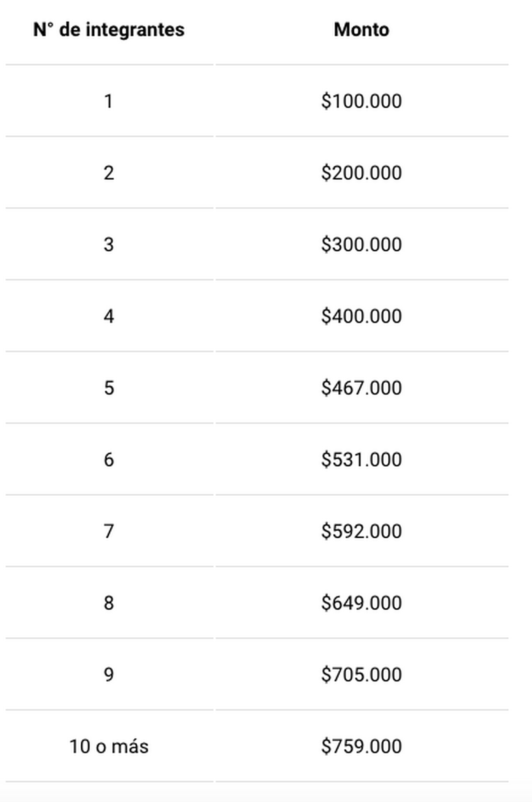This screenshot has width=532, height=802.
Task: Click the $592.000 amount cell
Action: coord(362,531)
